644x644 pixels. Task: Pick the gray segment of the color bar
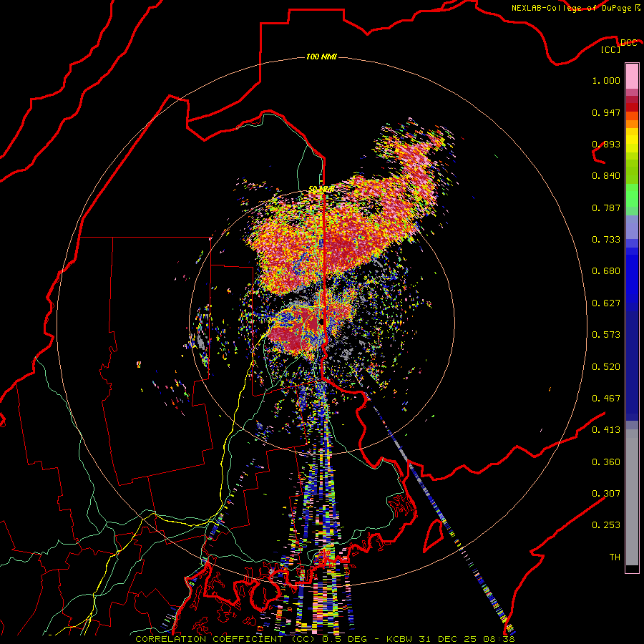coord(632,497)
